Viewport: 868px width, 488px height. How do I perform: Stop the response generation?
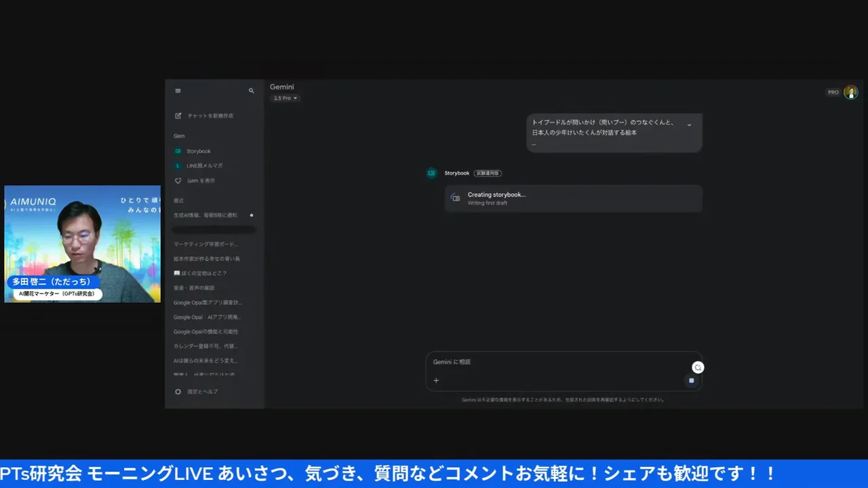(x=692, y=380)
